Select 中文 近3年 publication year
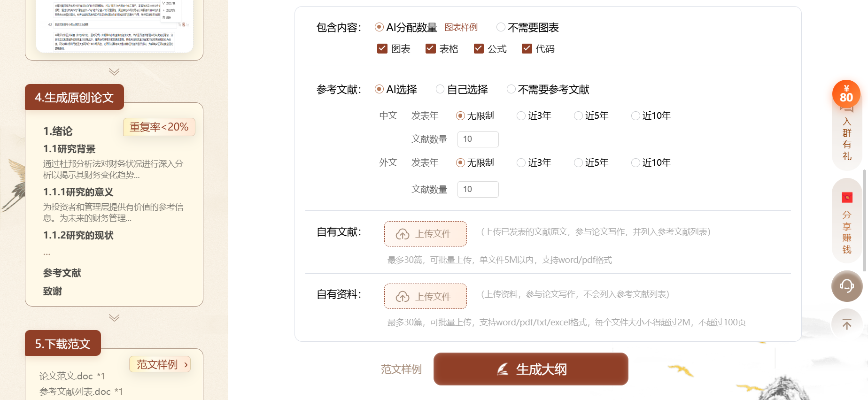Viewport: 868px width, 400px height. (521, 115)
